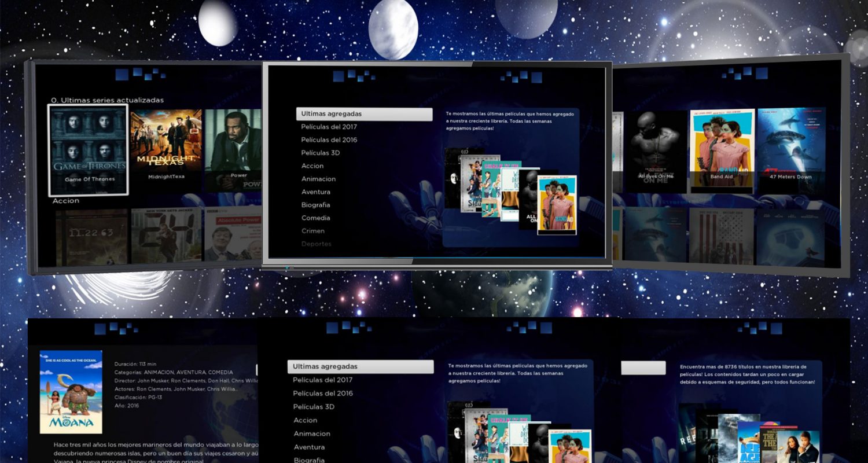Click the Moana synopsis 'Hace tres mil años'

tap(155, 453)
